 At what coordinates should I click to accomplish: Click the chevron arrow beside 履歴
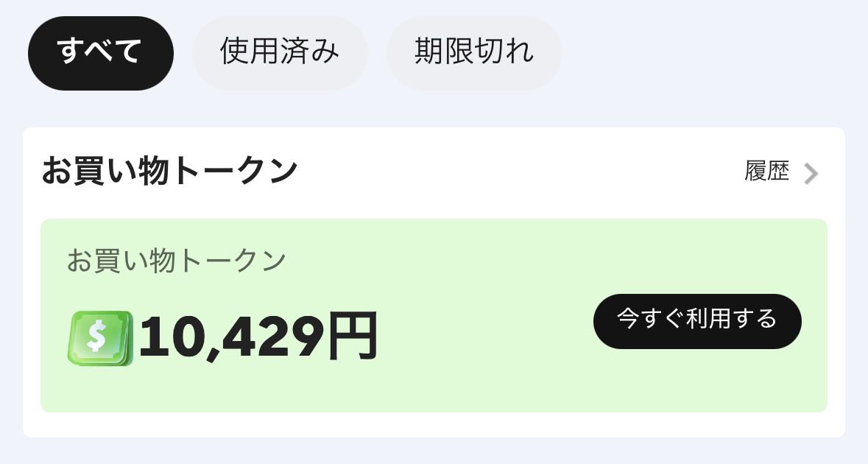coord(811,174)
